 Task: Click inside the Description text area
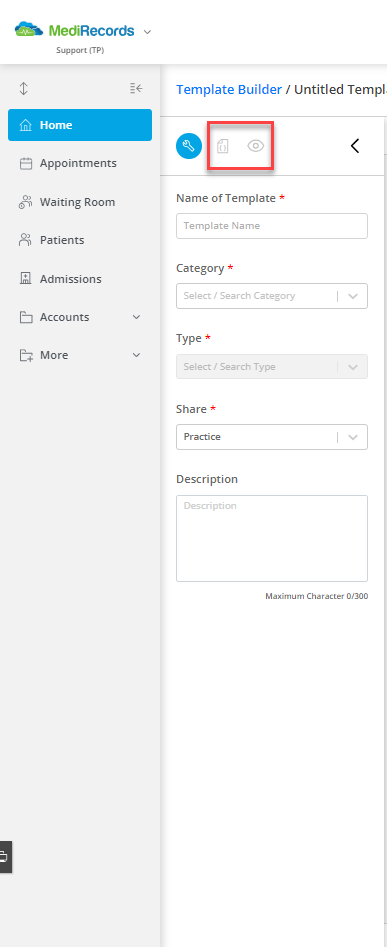click(x=272, y=538)
